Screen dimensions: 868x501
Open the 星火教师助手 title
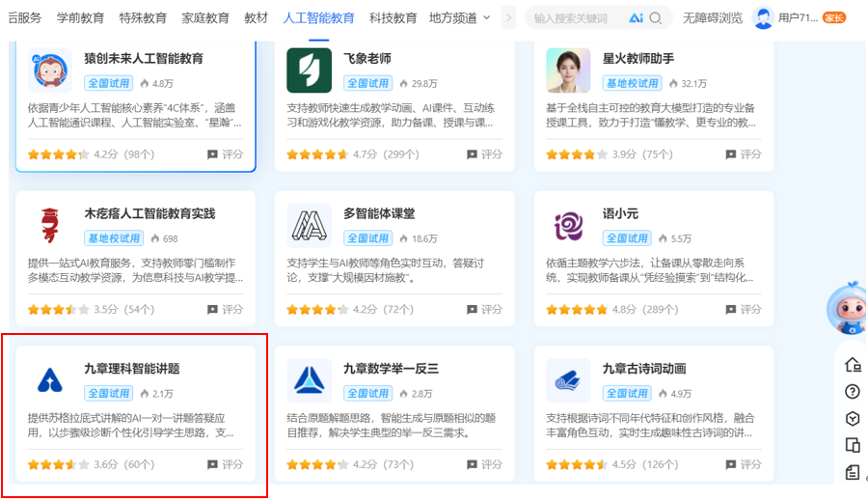point(638,58)
